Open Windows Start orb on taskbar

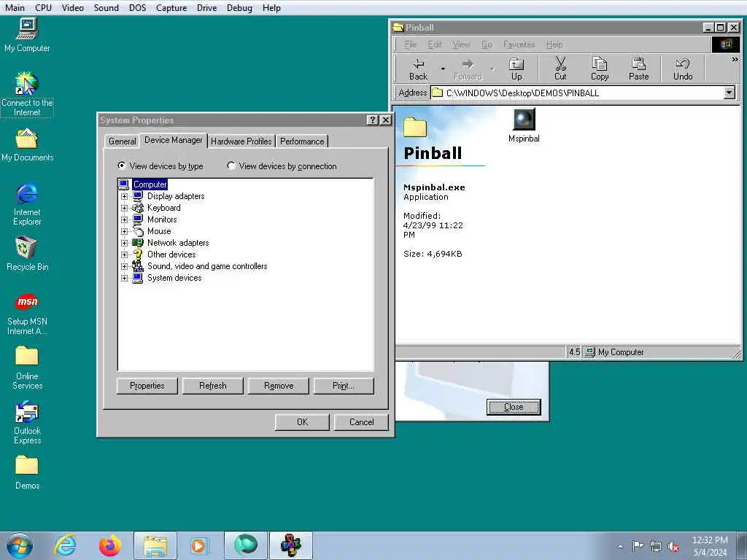point(20,545)
